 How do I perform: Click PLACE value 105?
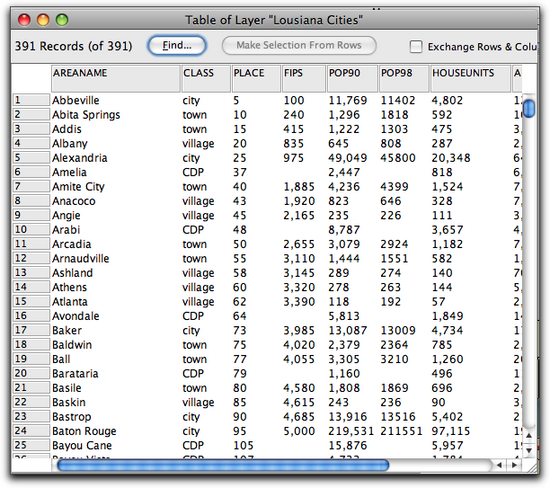243,446
